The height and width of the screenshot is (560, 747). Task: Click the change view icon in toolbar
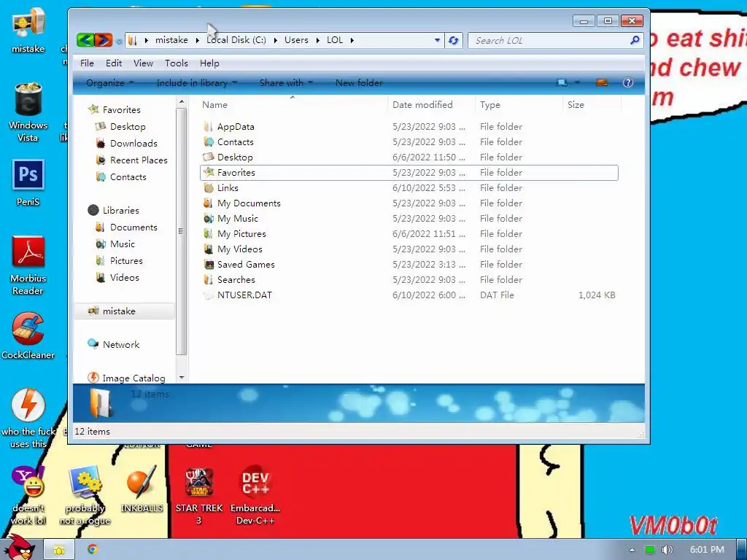[562, 83]
